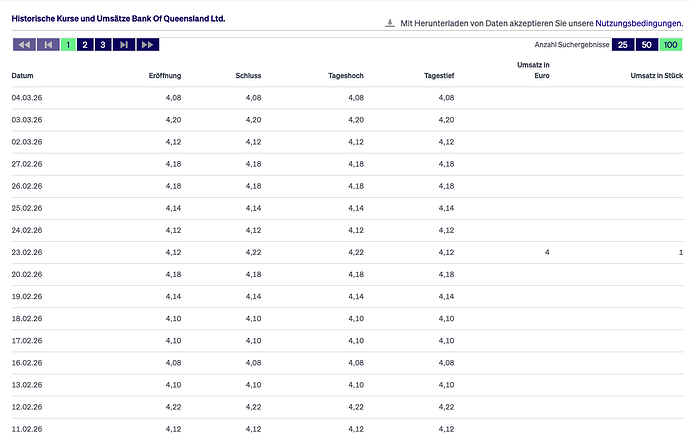690x439 pixels.
Task: Click the Historische Kurse und Umsätze heading
Action: click(x=118, y=18)
